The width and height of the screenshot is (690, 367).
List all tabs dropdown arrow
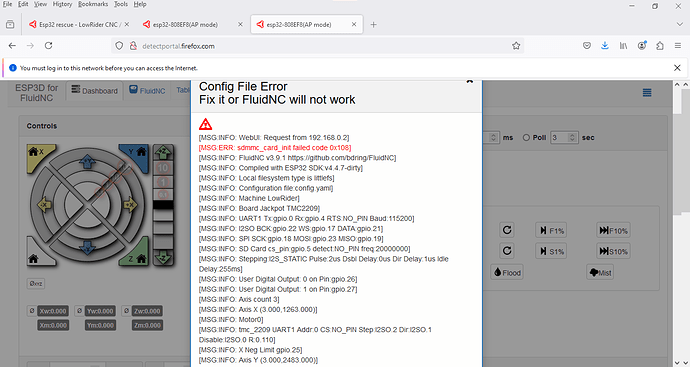click(679, 25)
